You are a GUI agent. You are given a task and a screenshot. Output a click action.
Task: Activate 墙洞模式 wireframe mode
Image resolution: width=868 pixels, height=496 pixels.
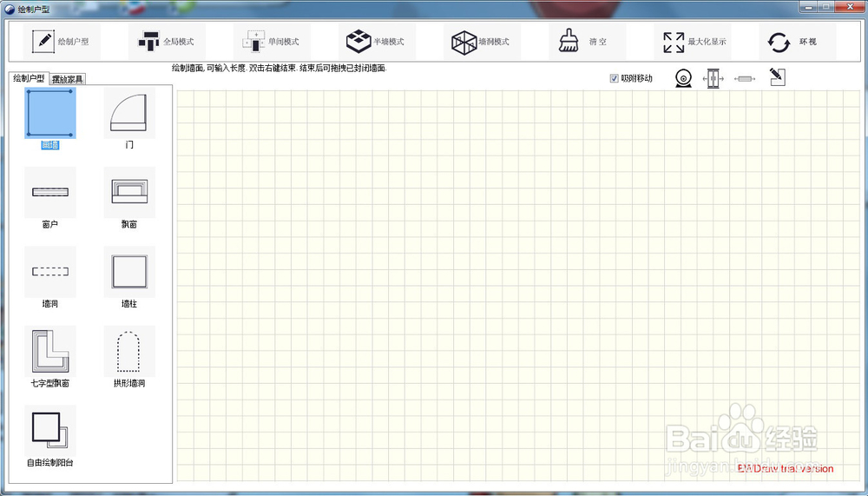click(482, 42)
